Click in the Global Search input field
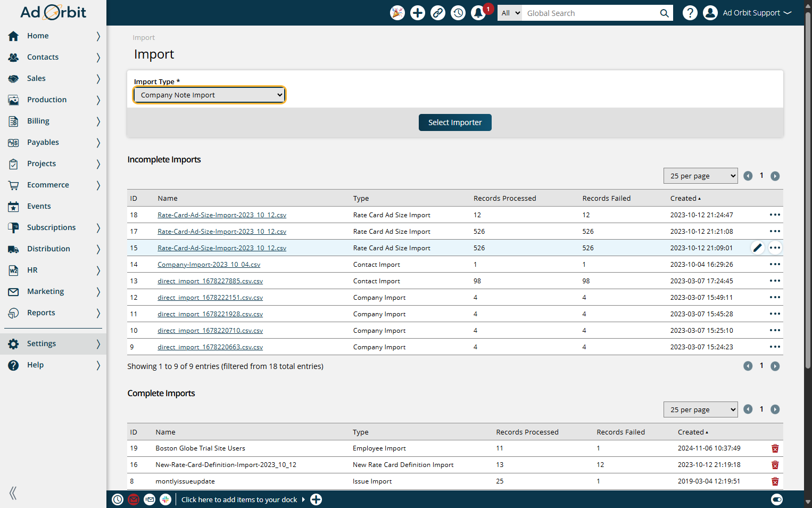The width and height of the screenshot is (812, 508). point(591,13)
